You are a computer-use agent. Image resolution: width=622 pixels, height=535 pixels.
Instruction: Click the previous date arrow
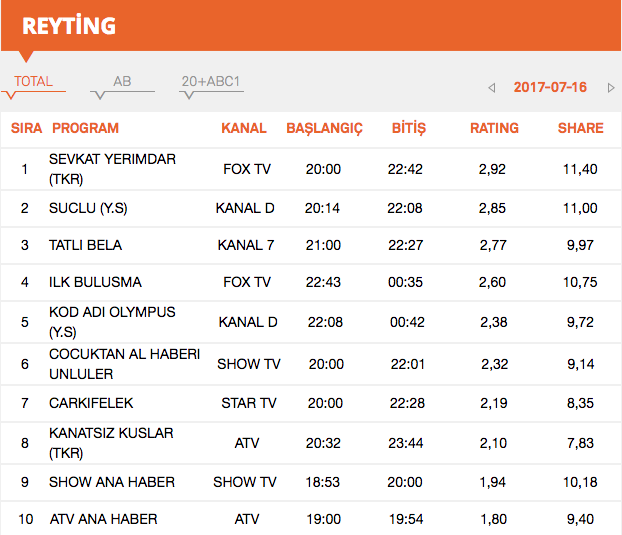[x=491, y=88]
